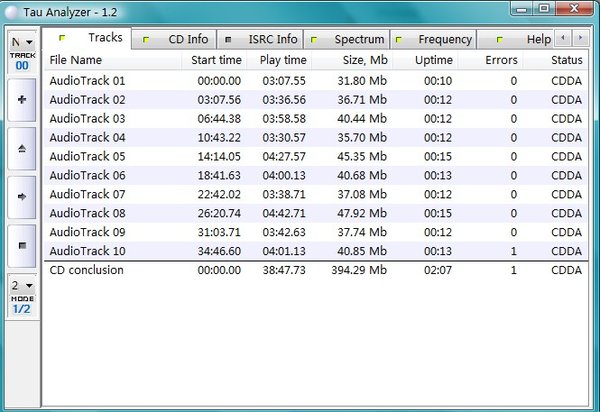Select AudioTrack 04 row
The image size is (600, 412).
316,137
